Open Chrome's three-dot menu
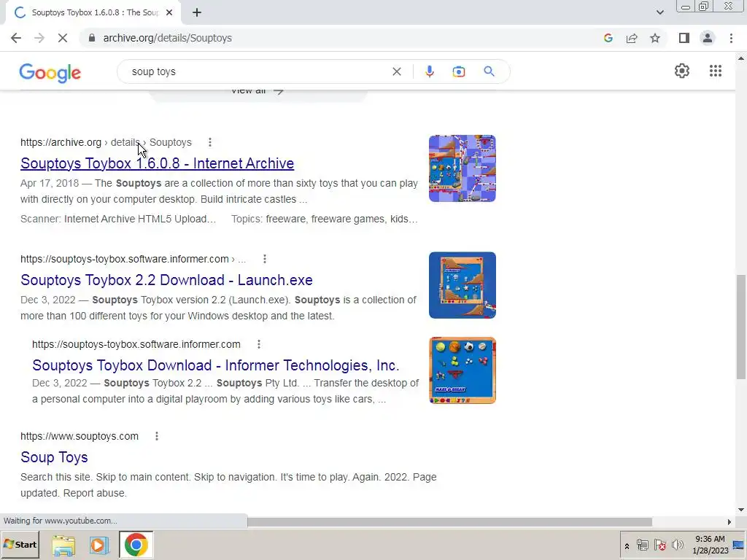This screenshot has height=560, width=747. coord(731,38)
